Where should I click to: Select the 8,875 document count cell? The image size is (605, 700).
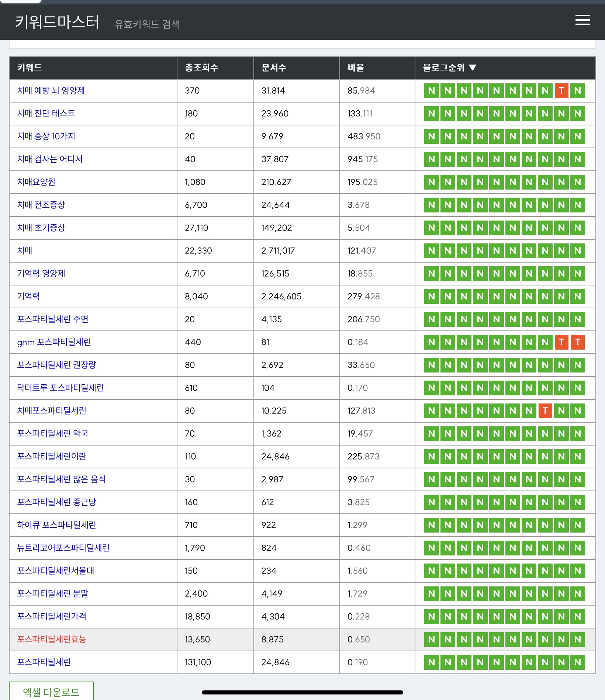tap(297, 639)
